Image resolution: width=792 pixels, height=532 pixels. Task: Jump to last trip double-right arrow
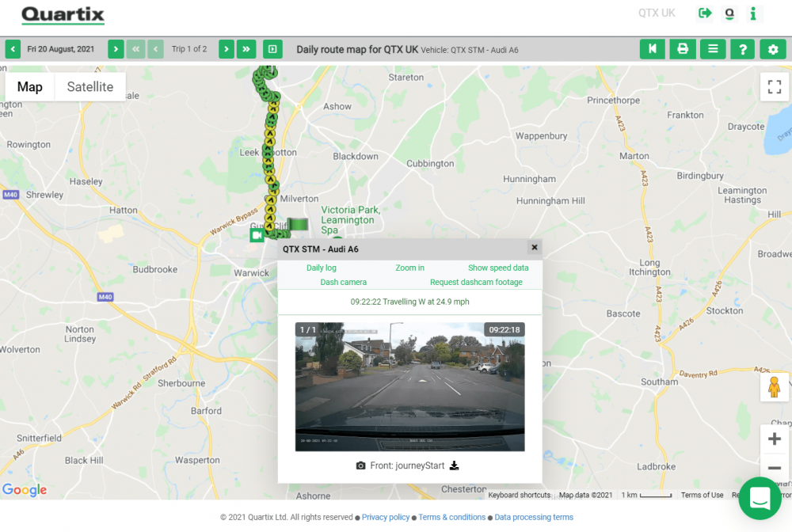(x=246, y=49)
